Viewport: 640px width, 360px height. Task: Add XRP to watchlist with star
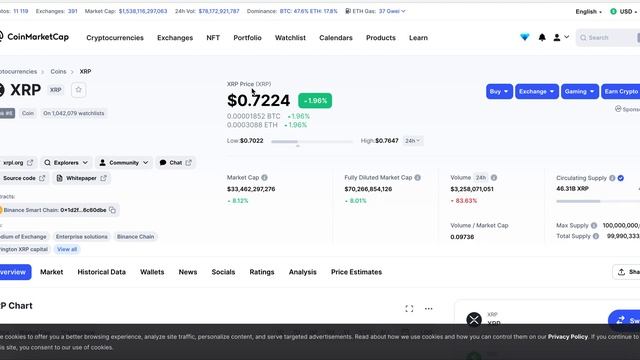(x=78, y=90)
